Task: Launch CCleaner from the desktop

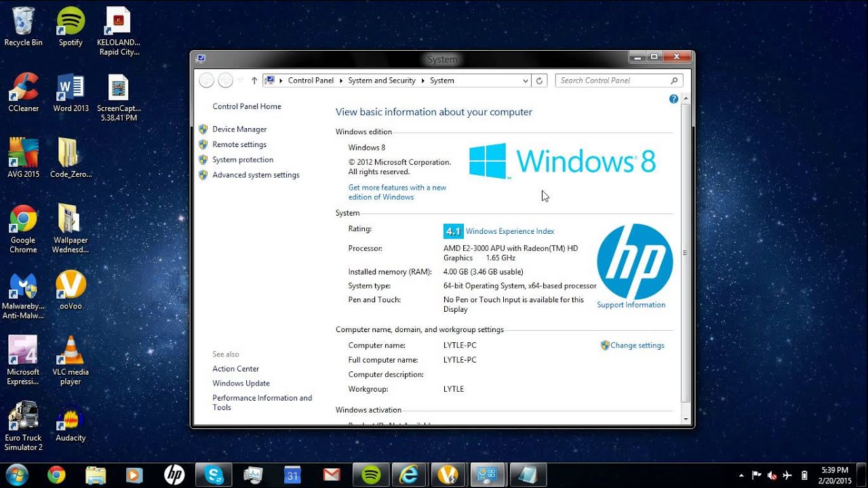Action: (23, 93)
